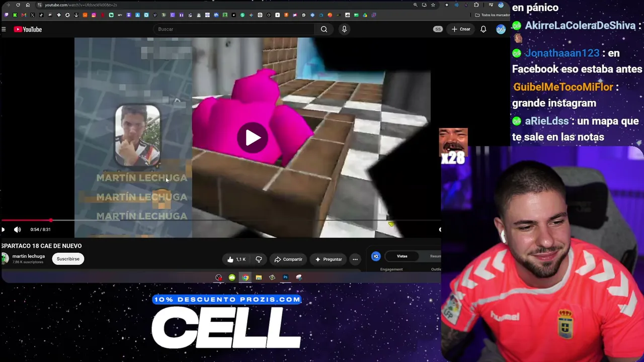Start voice search with microphone icon
Viewport: 644px width, 362px height.
(344, 29)
